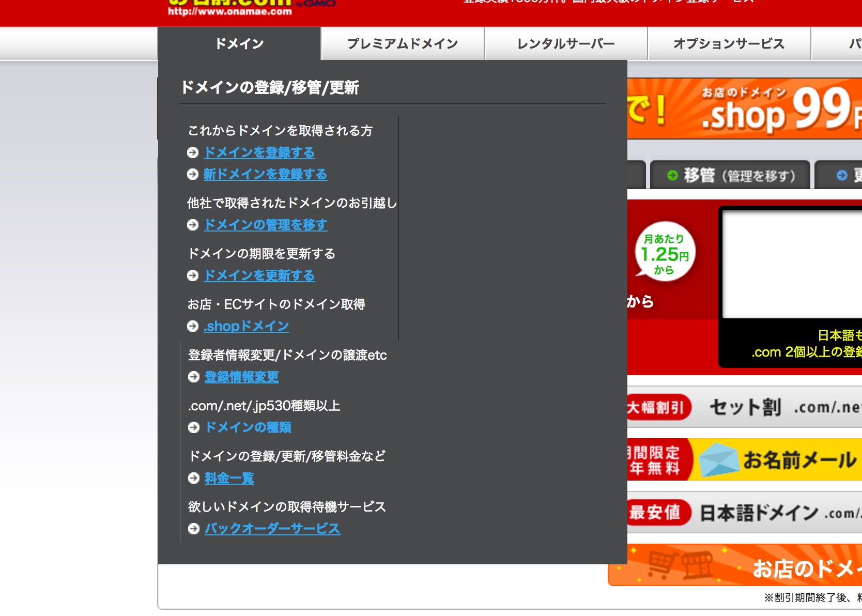
Task: Click the 登録情報変更 link
Action: pos(242,377)
